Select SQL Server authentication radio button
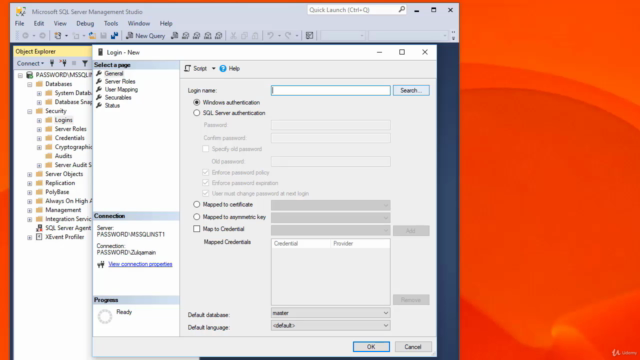The image size is (640, 360). pyautogui.click(x=197, y=113)
